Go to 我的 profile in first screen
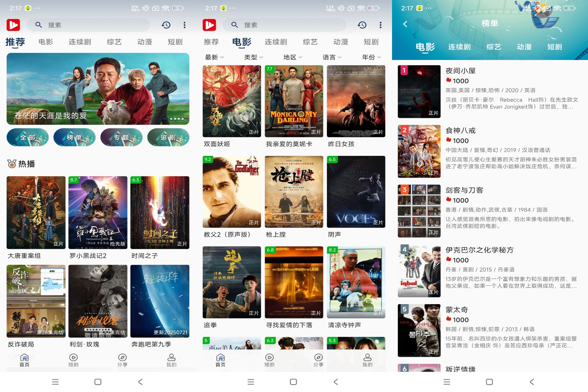588x392 pixels. pyautogui.click(x=171, y=360)
